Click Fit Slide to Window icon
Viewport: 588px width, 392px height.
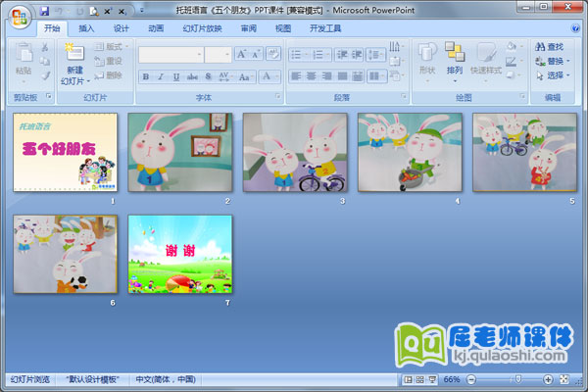click(564, 379)
